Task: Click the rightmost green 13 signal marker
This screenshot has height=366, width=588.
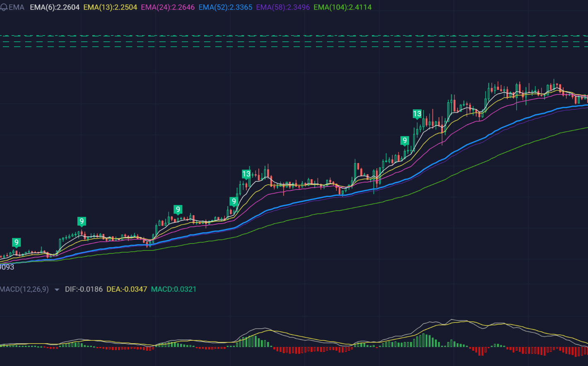Action: [417, 114]
